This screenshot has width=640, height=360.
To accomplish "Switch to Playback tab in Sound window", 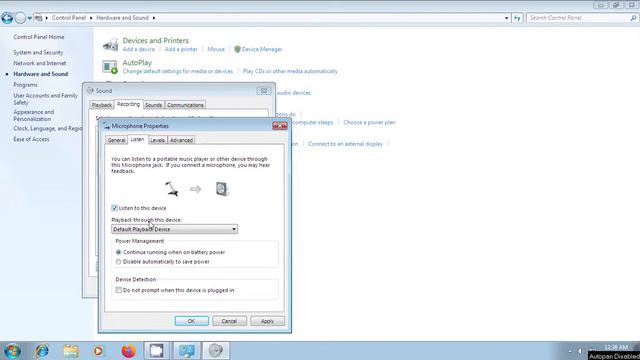I will pos(102,105).
